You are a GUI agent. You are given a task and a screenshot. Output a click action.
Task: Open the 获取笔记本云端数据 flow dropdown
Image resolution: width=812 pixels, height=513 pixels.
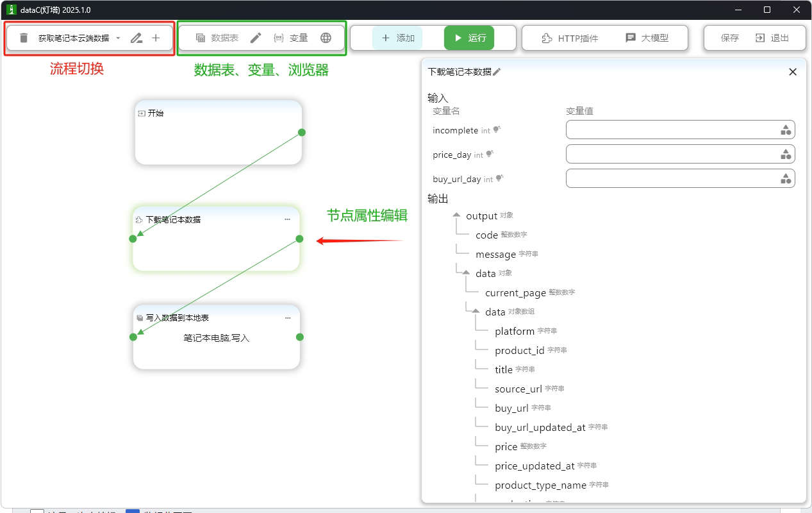(118, 38)
